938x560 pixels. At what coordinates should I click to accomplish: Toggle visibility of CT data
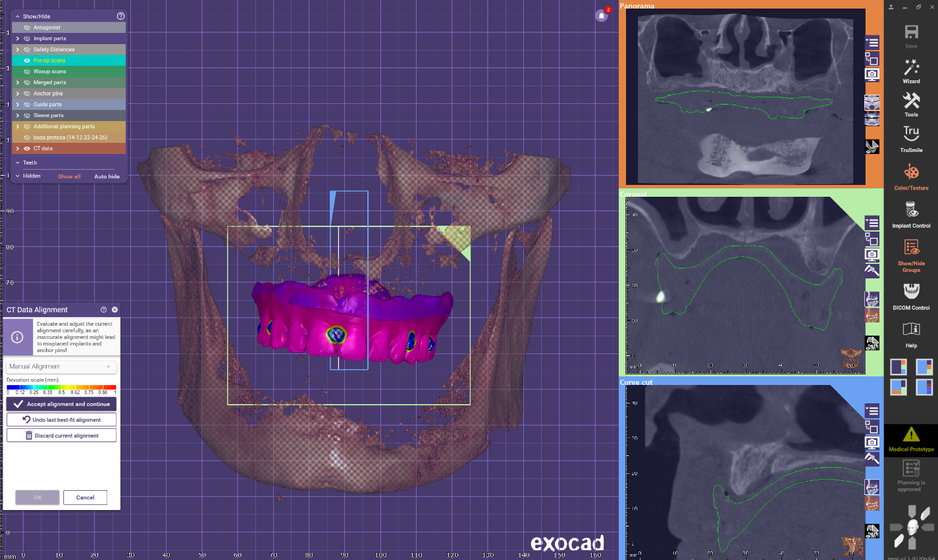(27, 149)
